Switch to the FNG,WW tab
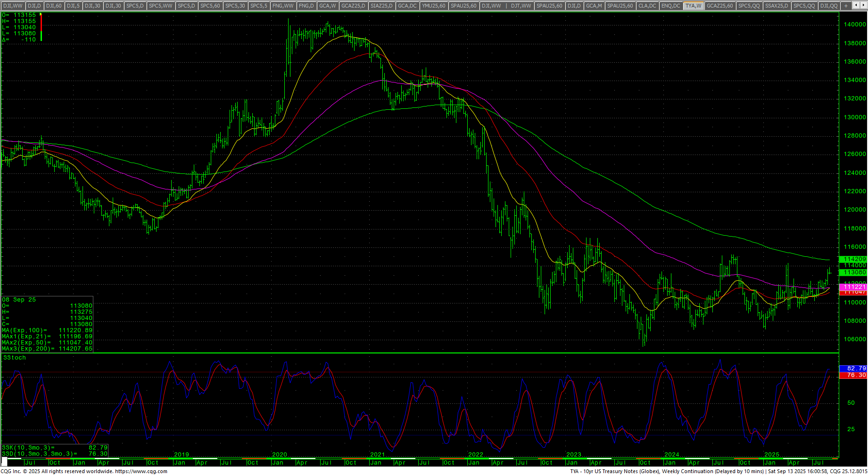Viewport: 868px width, 475px height. pyautogui.click(x=283, y=6)
